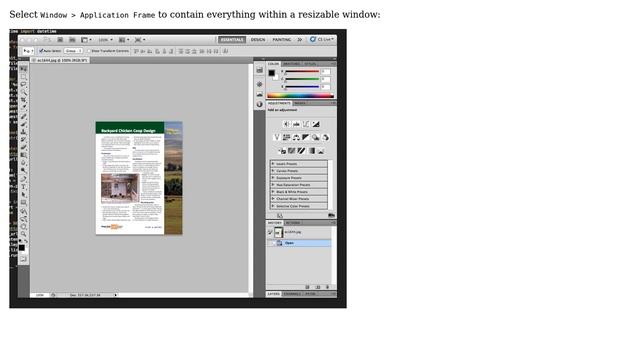Select the Zoom tool in toolbox
Viewport: 640px width, 360px height.
pos(24,234)
